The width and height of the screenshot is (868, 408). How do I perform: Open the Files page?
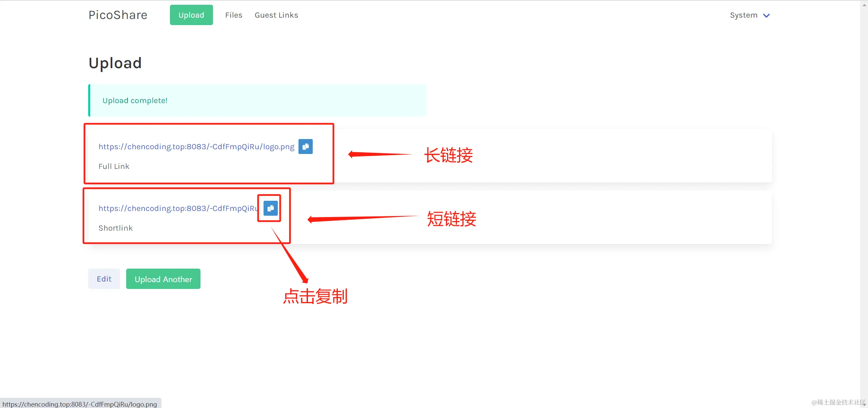(x=234, y=15)
